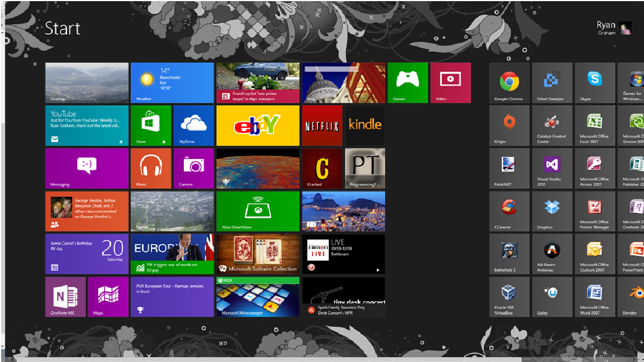This screenshot has height=362, width=644.
Task: Launch the Camera app
Action: tap(193, 168)
